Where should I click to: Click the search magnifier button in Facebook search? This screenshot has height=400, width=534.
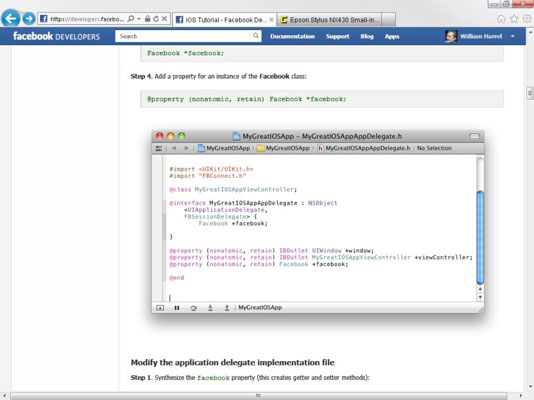click(256, 36)
